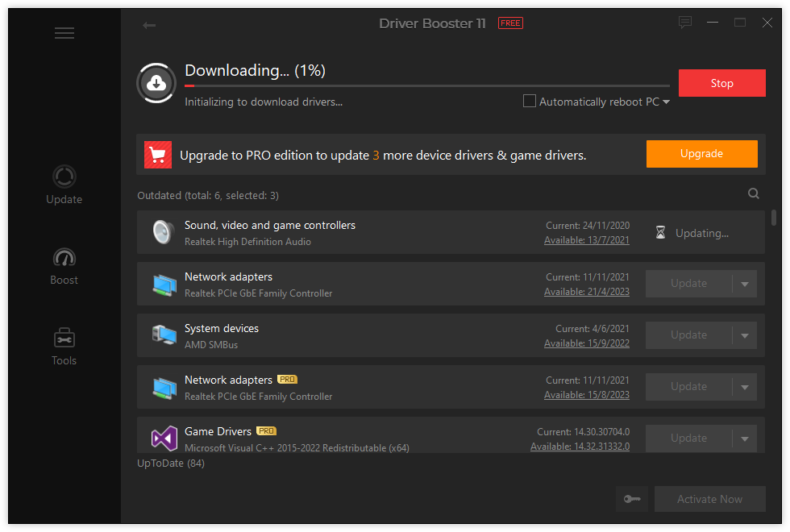790x532 pixels.
Task: Click the Driver Booster 11 window title
Action: point(432,23)
